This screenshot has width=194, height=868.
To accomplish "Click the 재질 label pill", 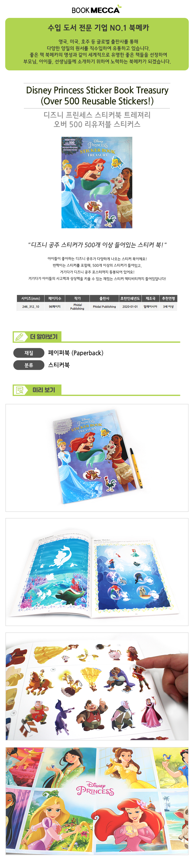I will coord(29,353).
